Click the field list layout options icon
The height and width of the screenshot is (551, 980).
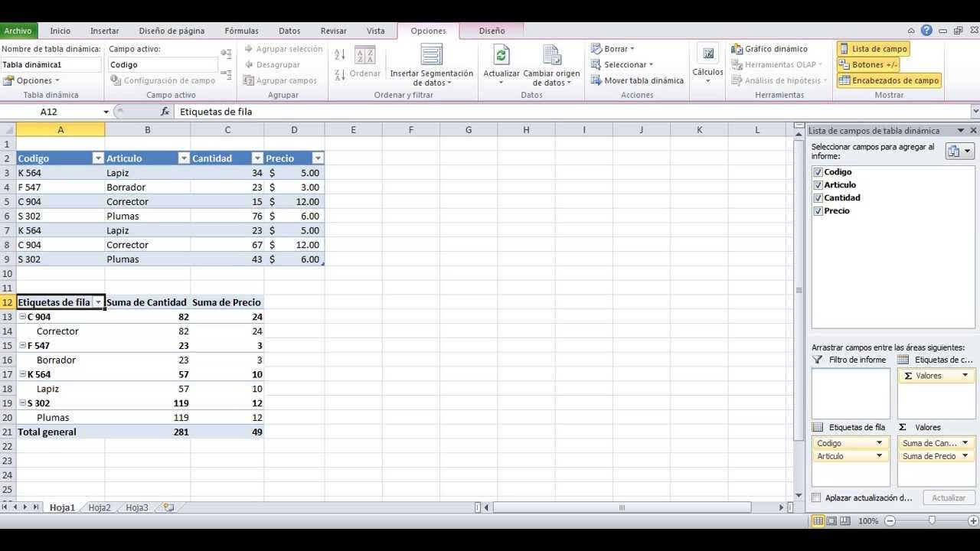[x=959, y=151]
